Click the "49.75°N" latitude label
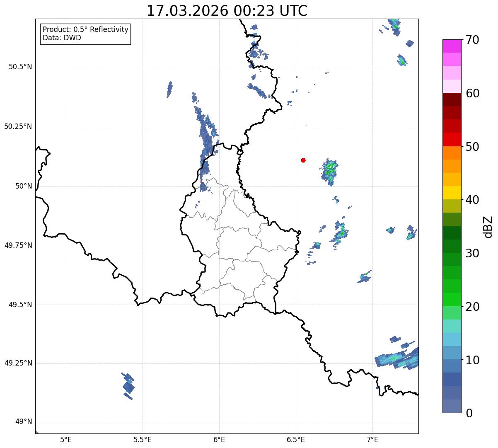498x448 pixels. point(18,245)
